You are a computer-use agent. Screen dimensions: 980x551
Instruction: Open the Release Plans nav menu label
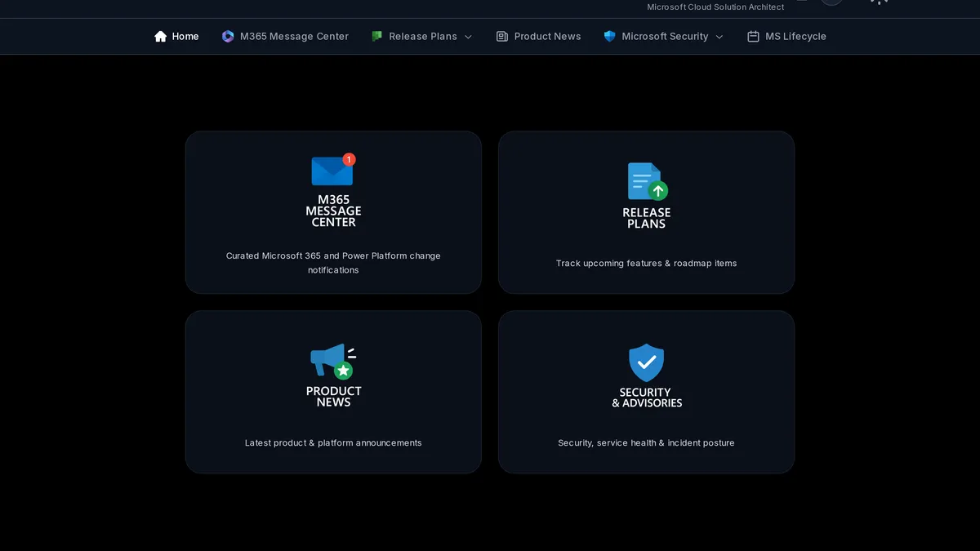point(423,37)
